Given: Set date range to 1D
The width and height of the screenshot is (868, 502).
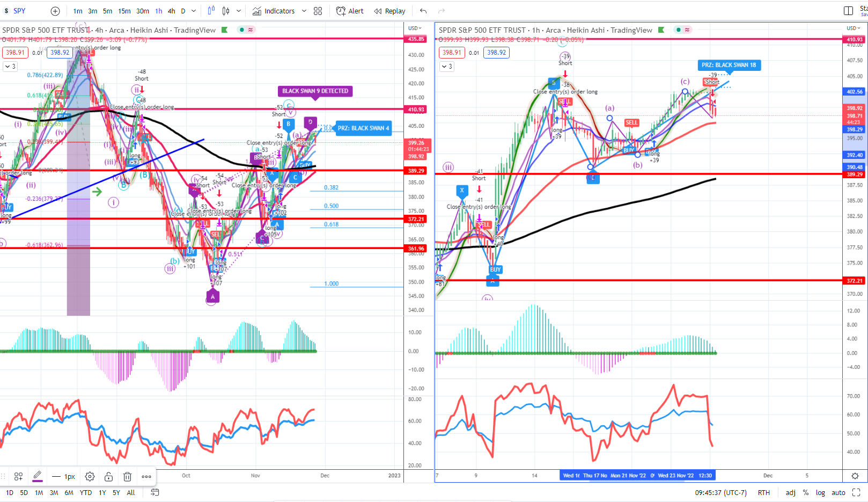Looking at the screenshot, I should 10,493.
